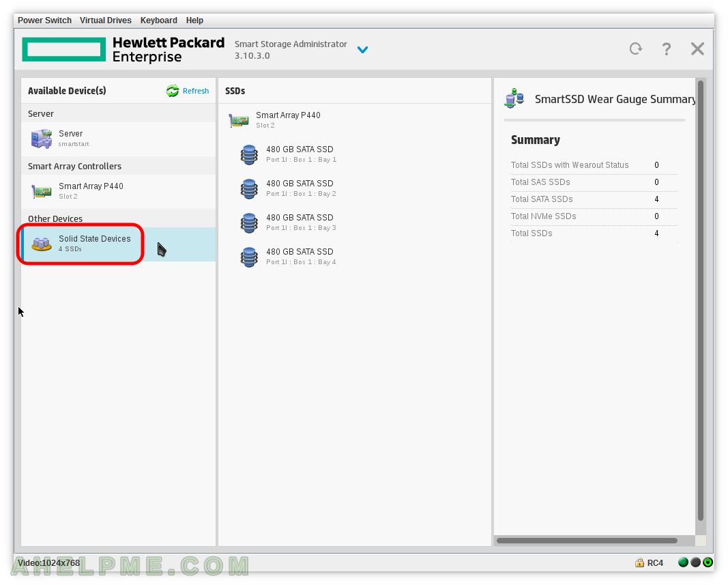
Task: Click the dark gray status indicator light
Action: pos(695,562)
